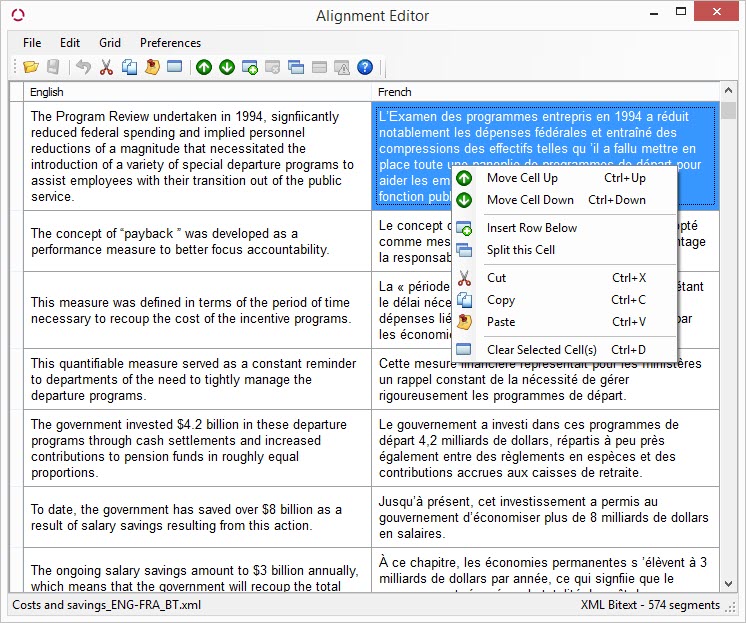Click toolbar green Move Cell Up arrow

click(x=204, y=67)
